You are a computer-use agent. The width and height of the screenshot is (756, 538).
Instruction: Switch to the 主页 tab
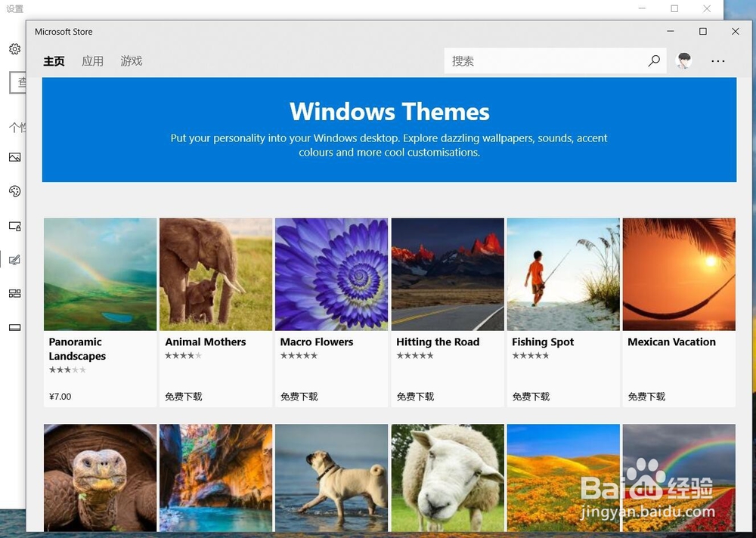pyautogui.click(x=54, y=61)
